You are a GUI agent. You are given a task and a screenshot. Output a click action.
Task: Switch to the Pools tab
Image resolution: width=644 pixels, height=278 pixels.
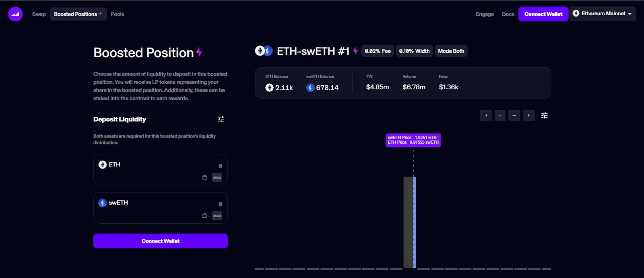tap(117, 14)
